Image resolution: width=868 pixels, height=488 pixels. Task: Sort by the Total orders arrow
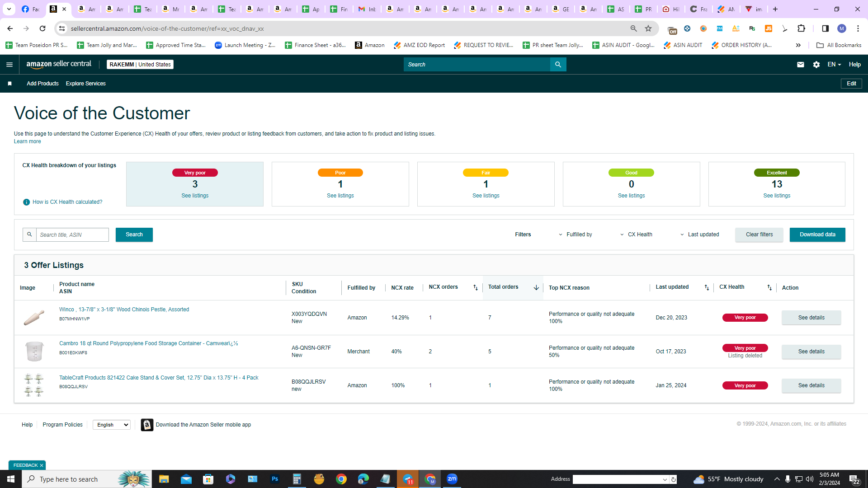(x=536, y=288)
